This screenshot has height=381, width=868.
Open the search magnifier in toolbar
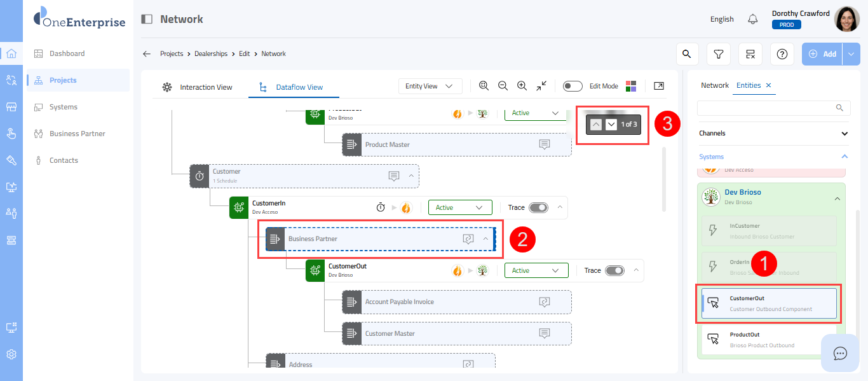(x=686, y=54)
